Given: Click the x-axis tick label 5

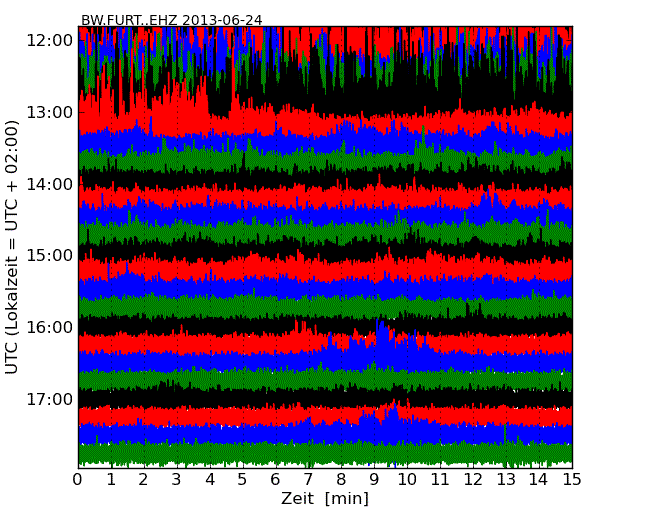Looking at the screenshot, I should pos(243,480).
